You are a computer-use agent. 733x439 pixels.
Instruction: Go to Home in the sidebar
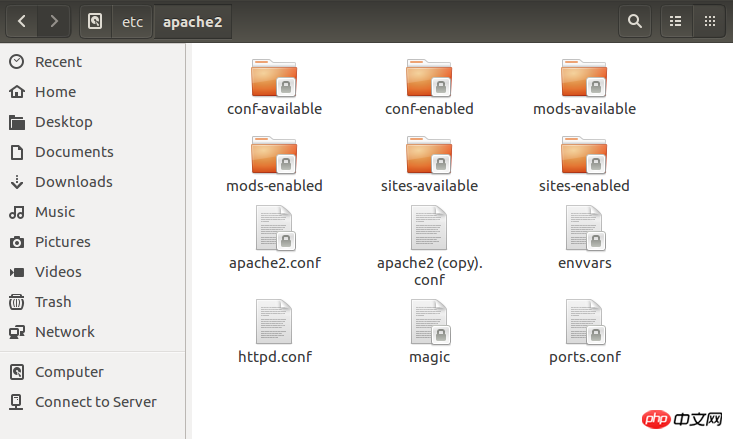point(93,92)
